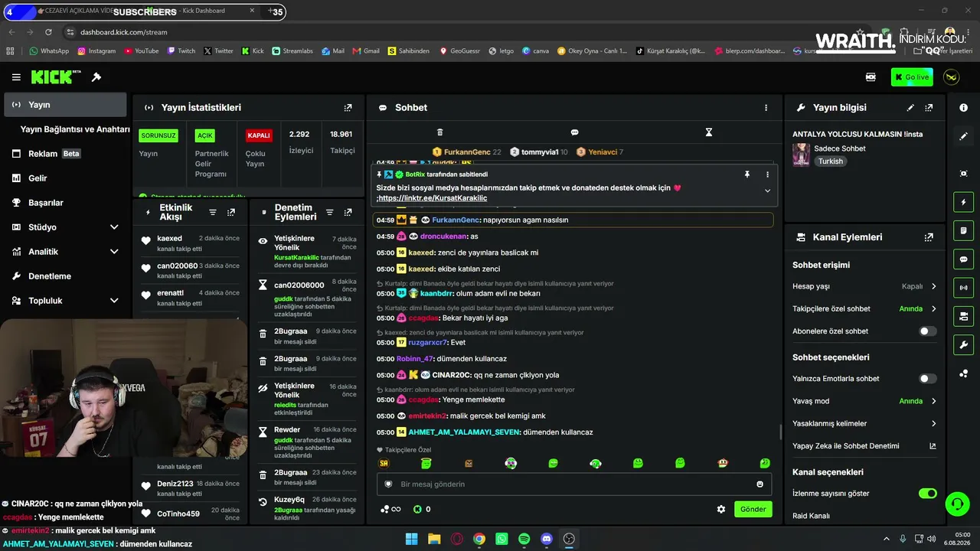Screen dimensions: 980x551
Task: Click the Kick logo
Action: (x=56, y=77)
